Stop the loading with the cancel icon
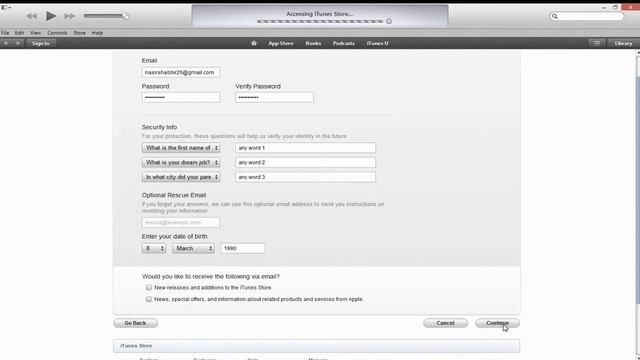The width and height of the screenshot is (640, 360). click(389, 21)
